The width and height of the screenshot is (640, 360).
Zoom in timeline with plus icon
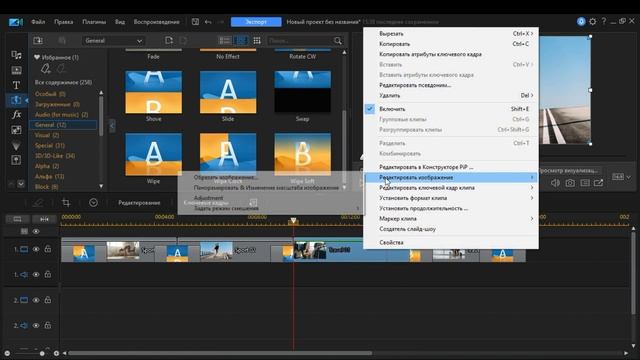[56, 353]
